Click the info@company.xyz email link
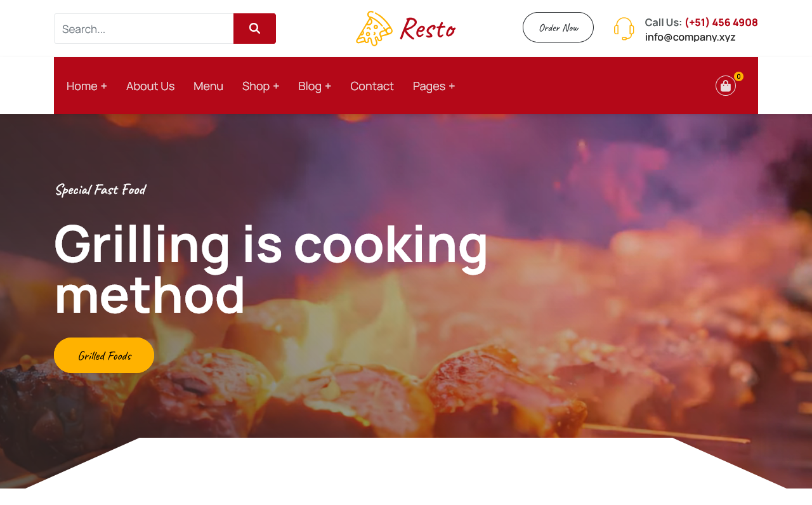The width and height of the screenshot is (812, 505). (690, 37)
